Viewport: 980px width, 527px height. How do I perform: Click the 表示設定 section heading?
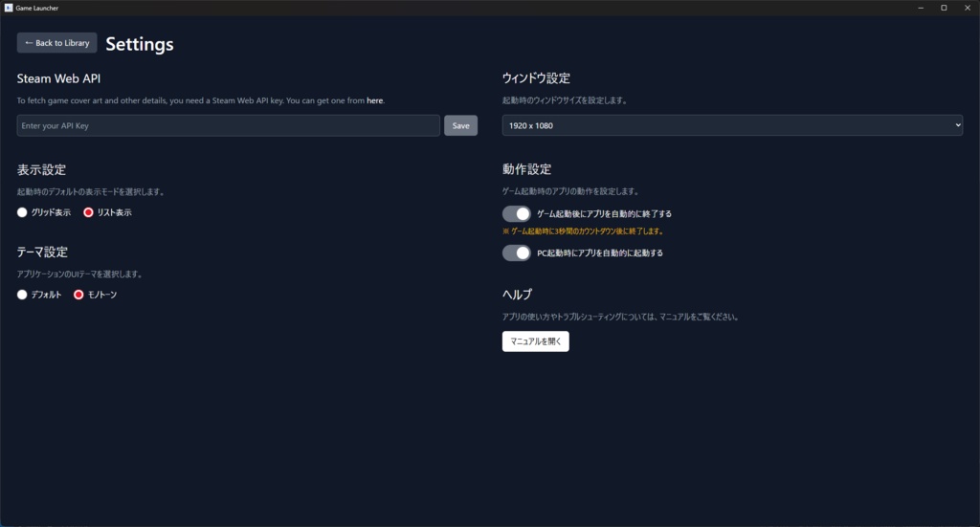point(41,170)
